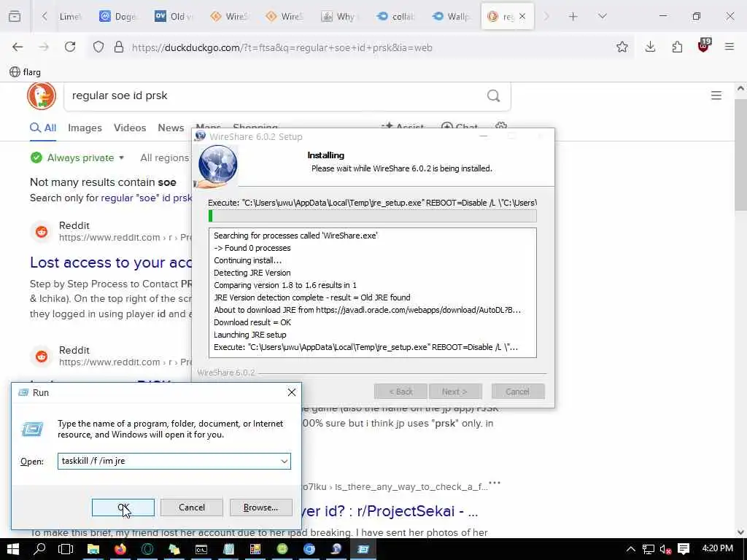Switch to Videos results tab
Screen dimensions: 747x560
(x=130, y=128)
